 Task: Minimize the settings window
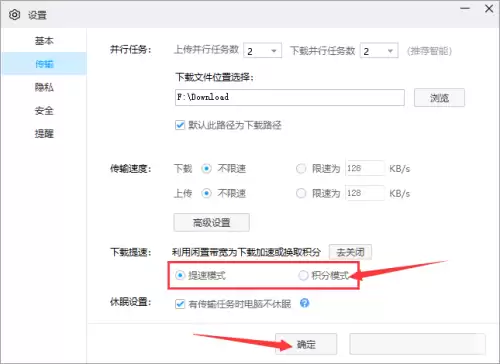click(465, 8)
